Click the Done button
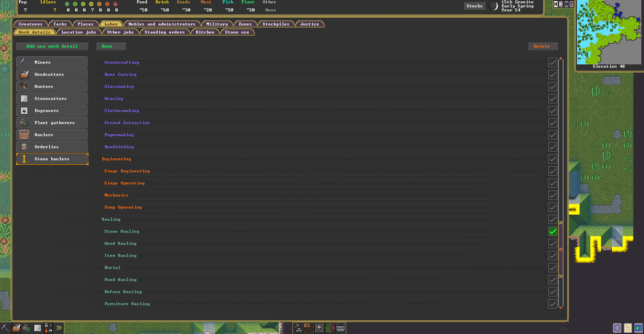This screenshot has height=334, width=644. pyautogui.click(x=111, y=46)
